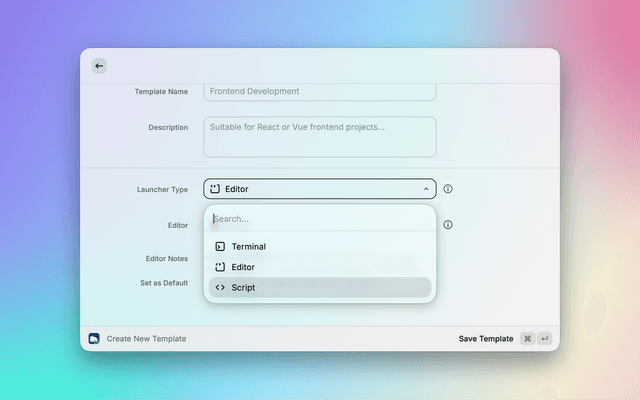Click the Save Template button
Image resolution: width=640 pixels, height=400 pixels.
(x=486, y=339)
